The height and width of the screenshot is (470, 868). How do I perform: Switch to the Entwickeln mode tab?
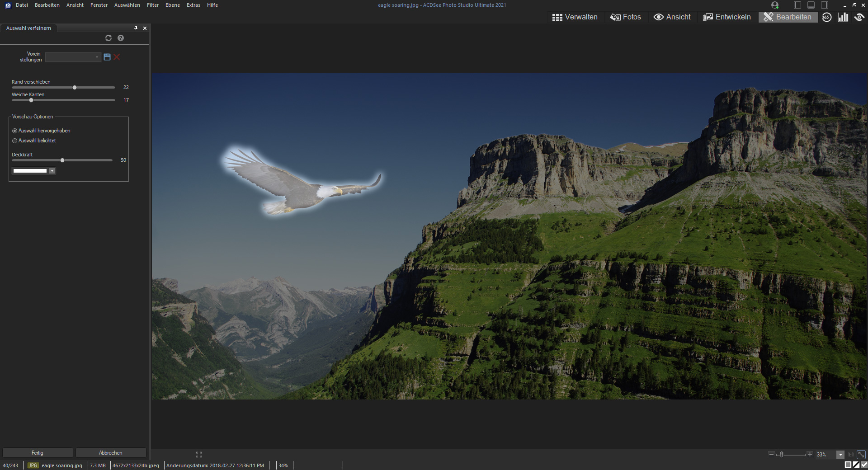tap(727, 17)
